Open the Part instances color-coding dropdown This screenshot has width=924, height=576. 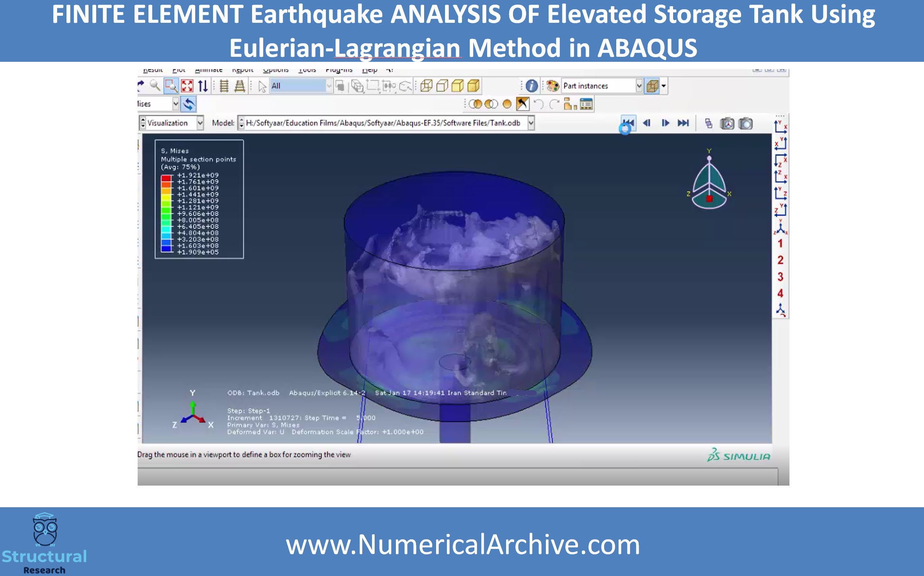point(639,86)
